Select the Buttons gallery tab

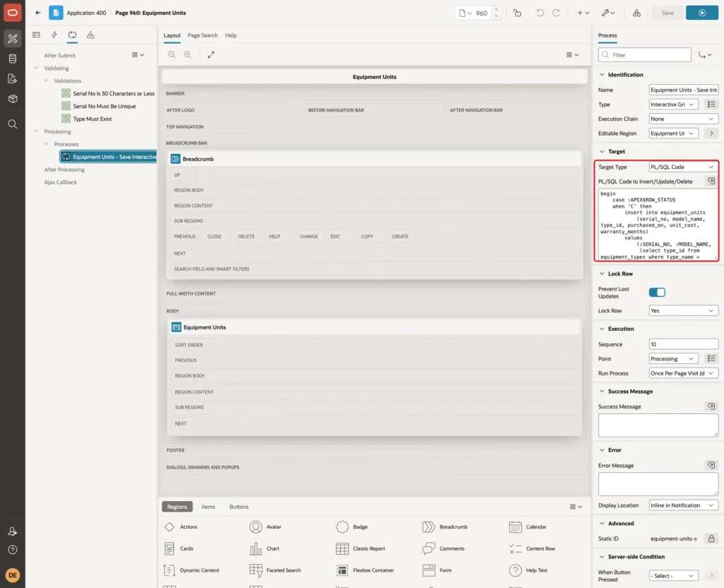[x=239, y=506]
